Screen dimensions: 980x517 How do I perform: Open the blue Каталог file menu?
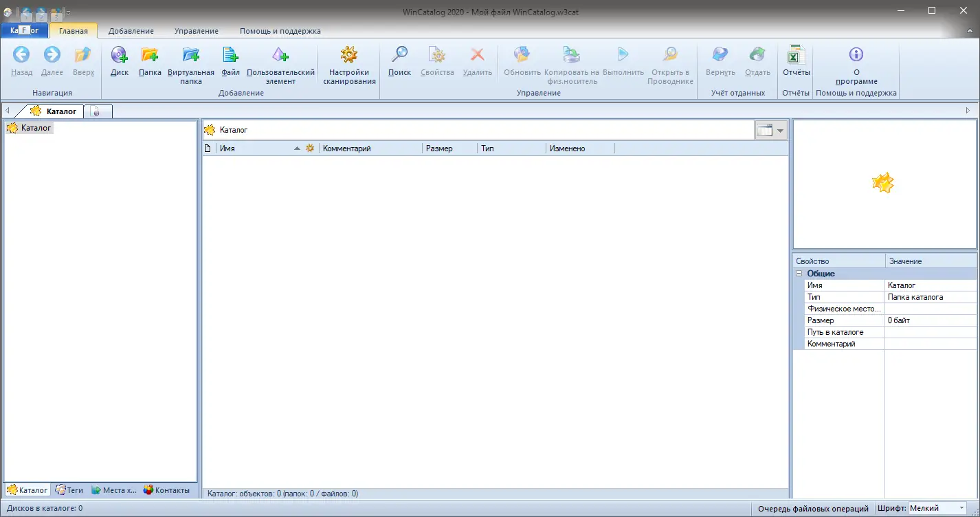click(x=25, y=31)
